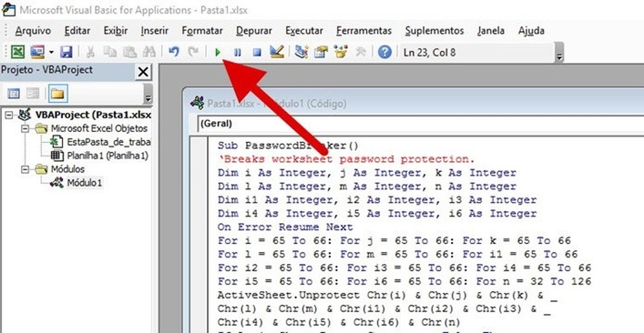Click the Toolbox wrench icon
644x333 pixels.
pyautogui.click(x=361, y=52)
